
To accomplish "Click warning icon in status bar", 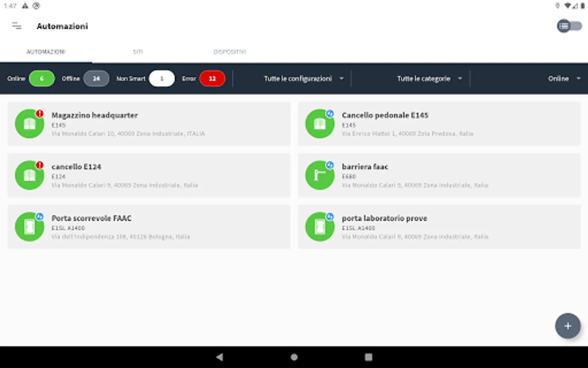I will 25,6.
